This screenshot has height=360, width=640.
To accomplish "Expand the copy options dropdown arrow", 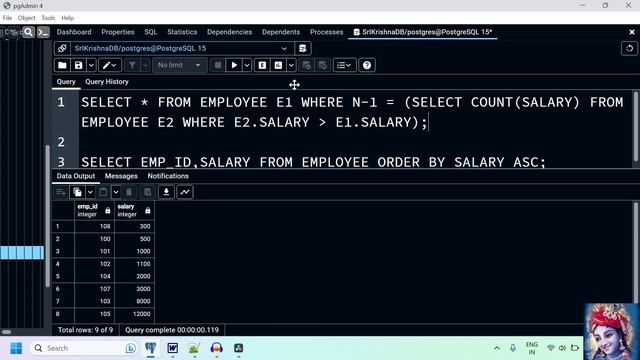I will click(90, 192).
